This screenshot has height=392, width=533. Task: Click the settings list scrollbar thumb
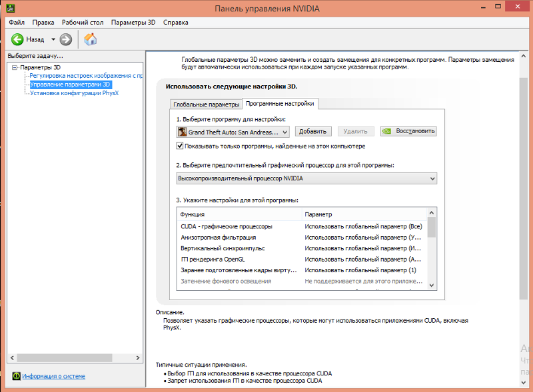click(x=431, y=227)
